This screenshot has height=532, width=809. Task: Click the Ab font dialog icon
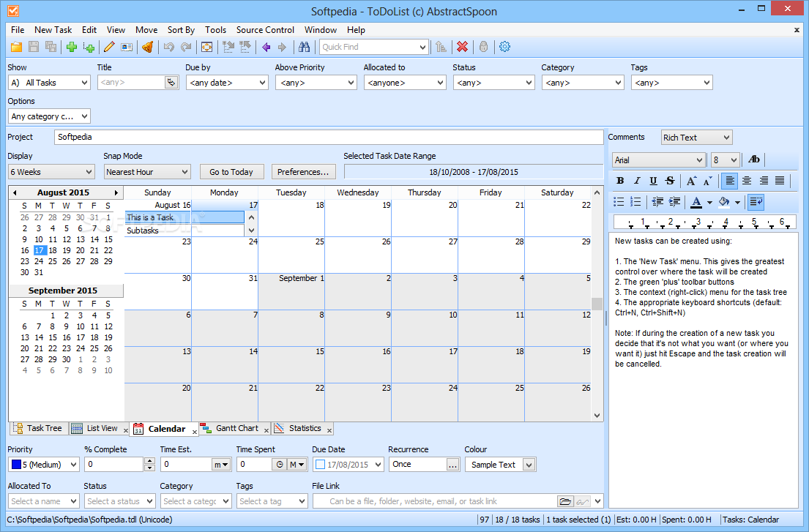[x=754, y=160]
